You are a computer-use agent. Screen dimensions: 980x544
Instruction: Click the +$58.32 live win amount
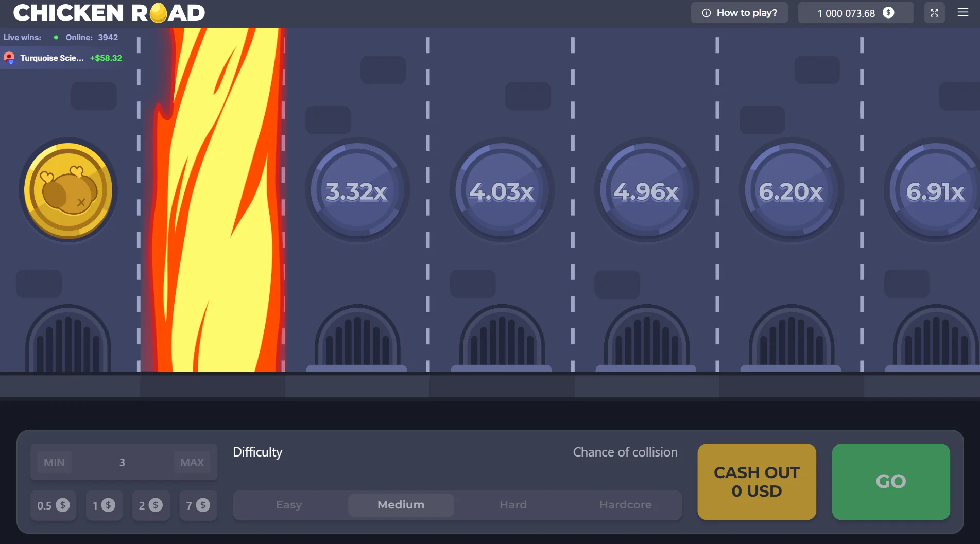tap(106, 58)
